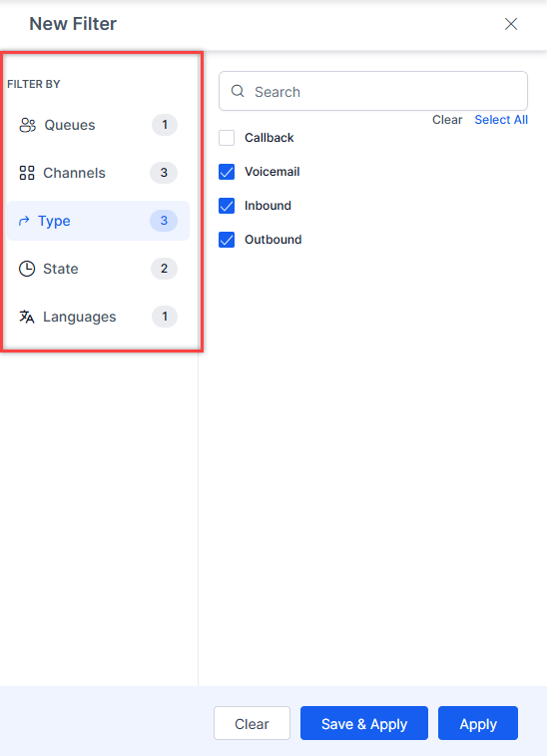Screen dimensions: 547x756
Task: Click Clear below the search field
Action: 447,120
